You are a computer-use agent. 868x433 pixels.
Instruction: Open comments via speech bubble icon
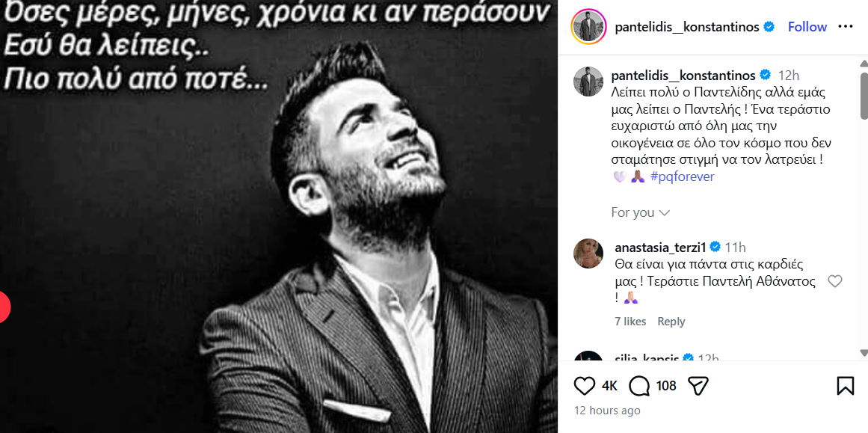[639, 386]
